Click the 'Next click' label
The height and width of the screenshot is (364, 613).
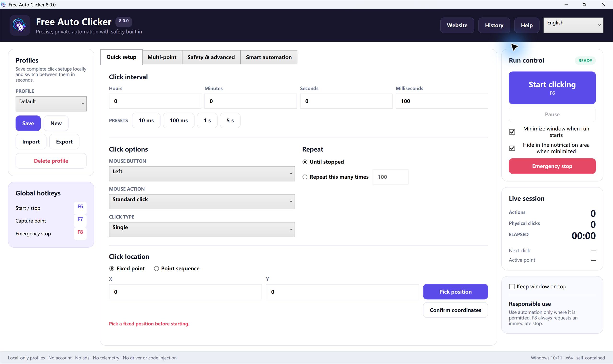pos(519,251)
